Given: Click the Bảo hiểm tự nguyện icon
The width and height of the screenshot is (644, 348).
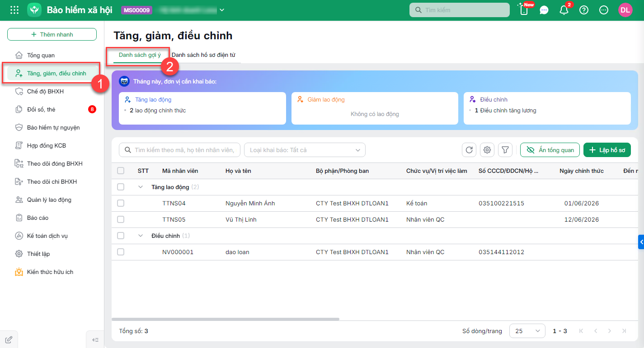Looking at the screenshot, I should pyautogui.click(x=19, y=127).
